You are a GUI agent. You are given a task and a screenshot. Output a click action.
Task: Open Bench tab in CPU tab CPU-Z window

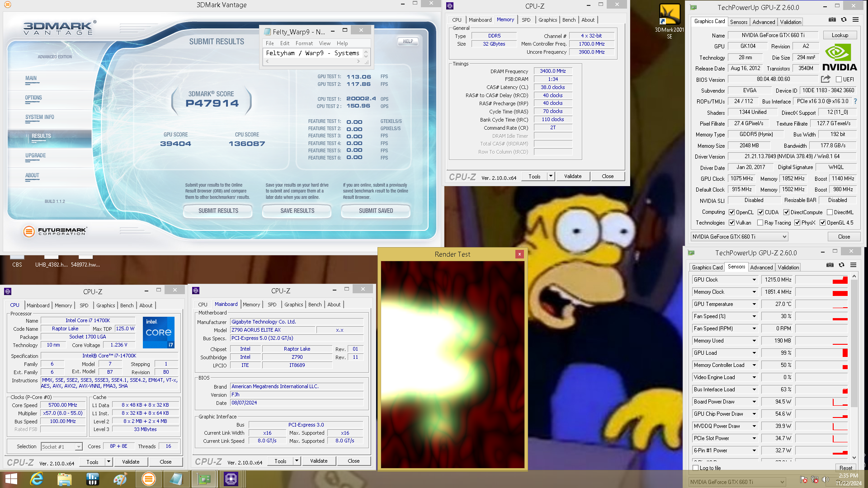(127, 305)
